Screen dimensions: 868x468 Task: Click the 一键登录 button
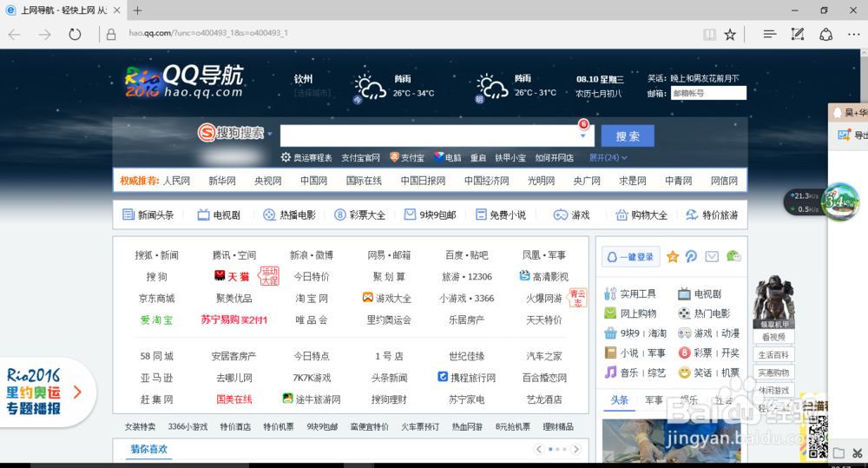pos(630,257)
